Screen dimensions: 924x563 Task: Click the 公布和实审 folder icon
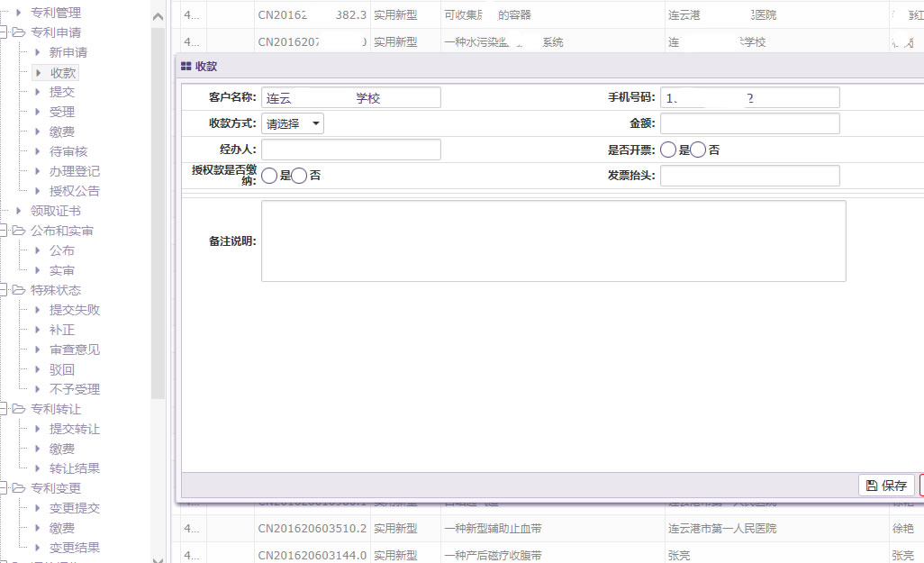(18, 231)
